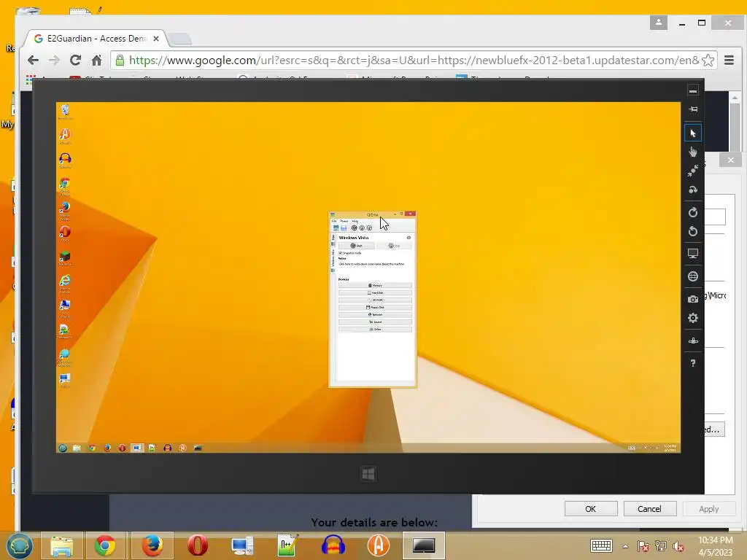747x560 pixels.
Task: Capture a screenshot with the camera icon
Action: [693, 299]
